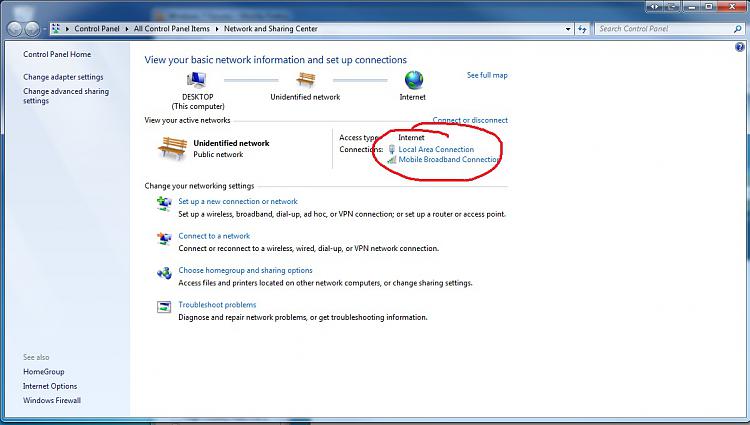The width and height of the screenshot is (750, 425).
Task: Click Connect or disconnect link
Action: click(470, 120)
